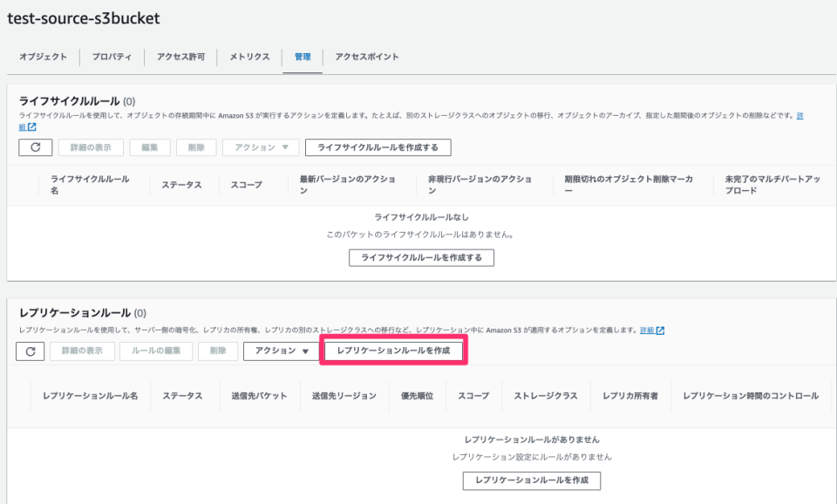The image size is (837, 504).
Task: Click 削除 in the replication section
Action: pos(217,351)
